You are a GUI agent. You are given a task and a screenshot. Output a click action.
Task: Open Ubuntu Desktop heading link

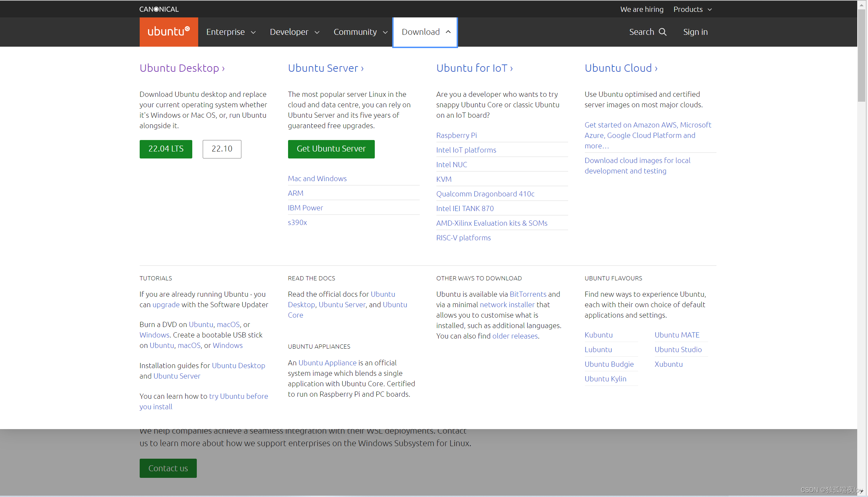(x=182, y=68)
